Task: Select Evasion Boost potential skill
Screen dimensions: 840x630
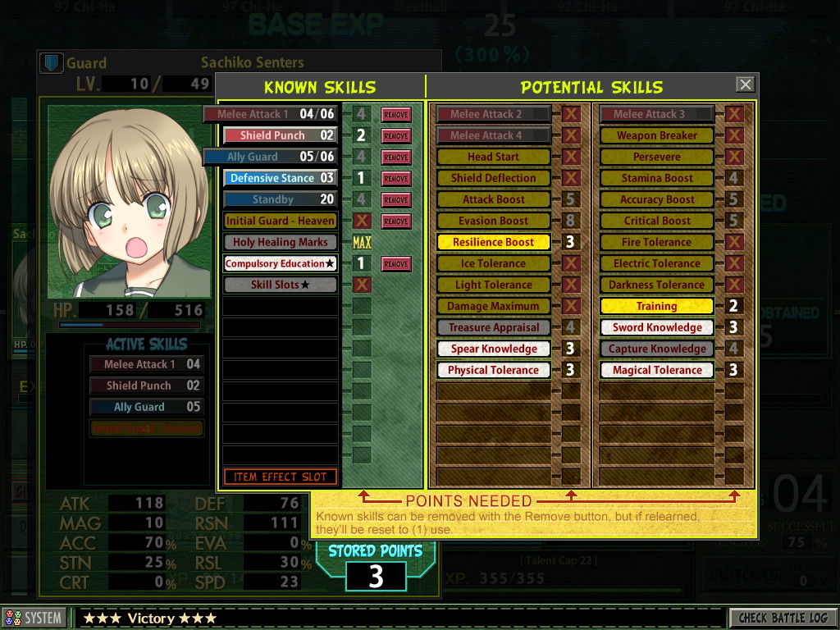Action: coord(493,221)
